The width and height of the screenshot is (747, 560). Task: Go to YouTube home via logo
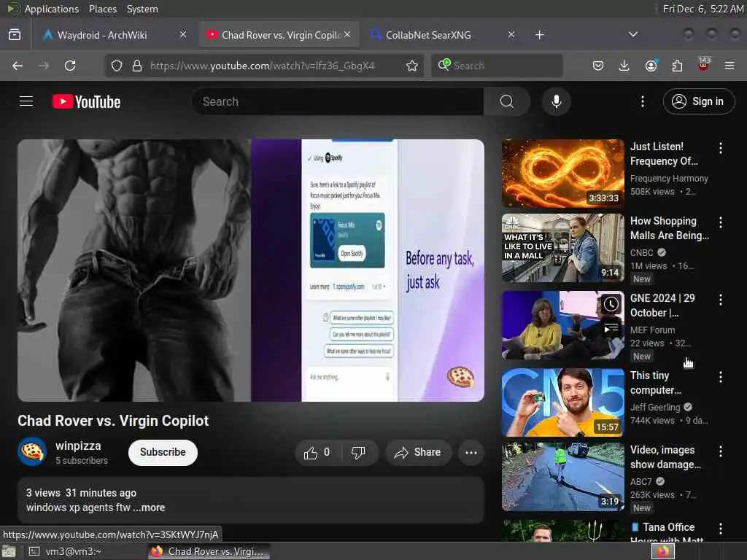click(x=87, y=101)
